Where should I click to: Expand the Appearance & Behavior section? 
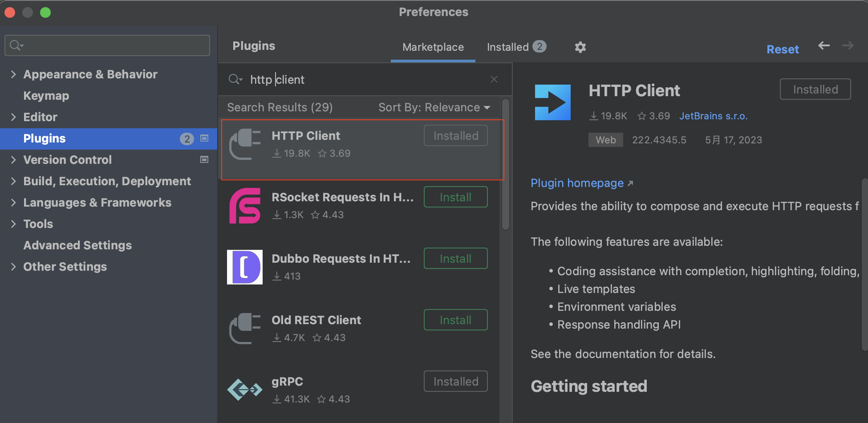(13, 74)
